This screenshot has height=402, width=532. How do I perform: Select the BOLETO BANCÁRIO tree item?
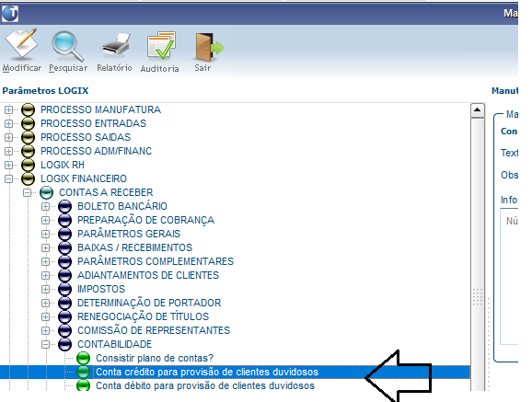pos(122,206)
